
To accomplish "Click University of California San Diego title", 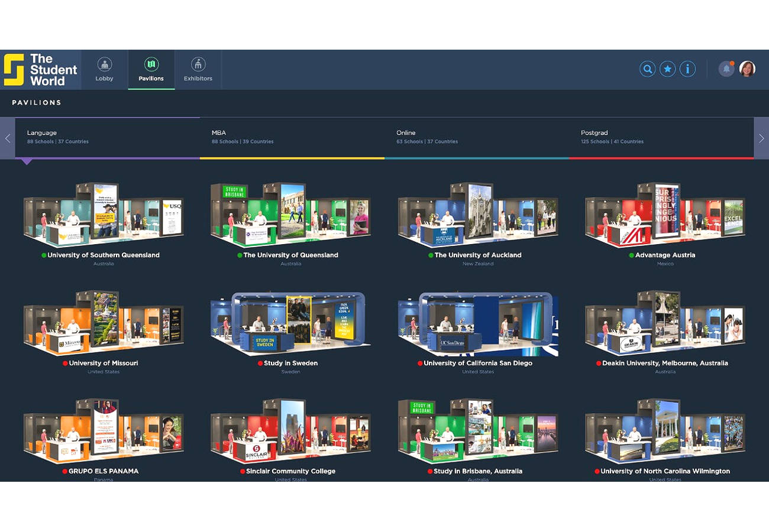I will (x=478, y=363).
